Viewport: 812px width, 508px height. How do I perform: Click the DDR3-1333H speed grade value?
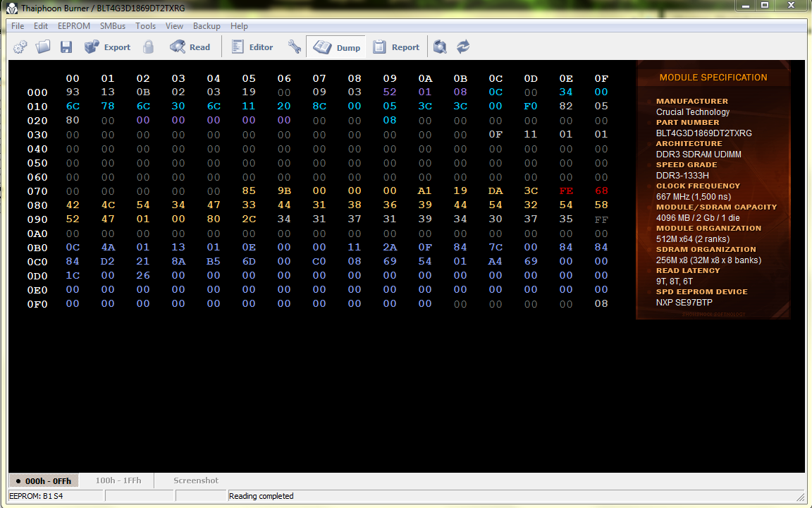coord(682,176)
